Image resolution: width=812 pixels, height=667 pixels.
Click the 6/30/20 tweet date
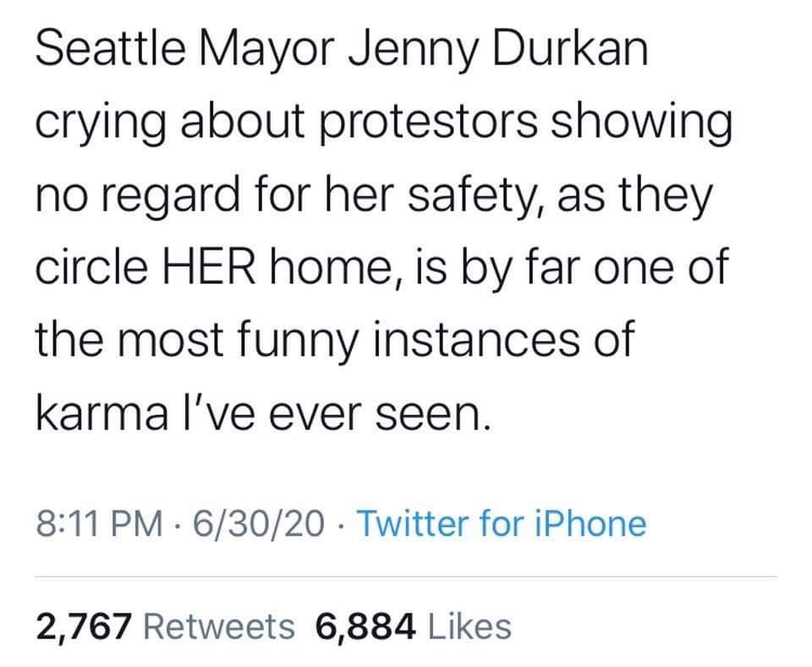(x=257, y=524)
